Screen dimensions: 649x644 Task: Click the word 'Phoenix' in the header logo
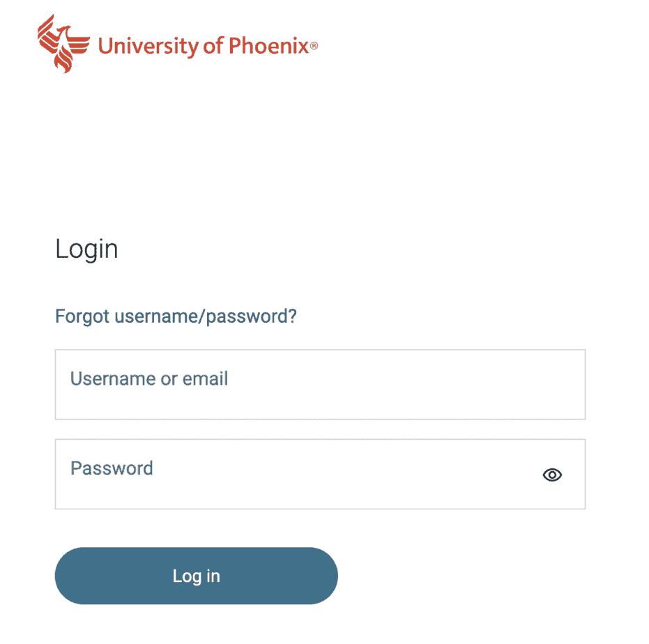(268, 45)
